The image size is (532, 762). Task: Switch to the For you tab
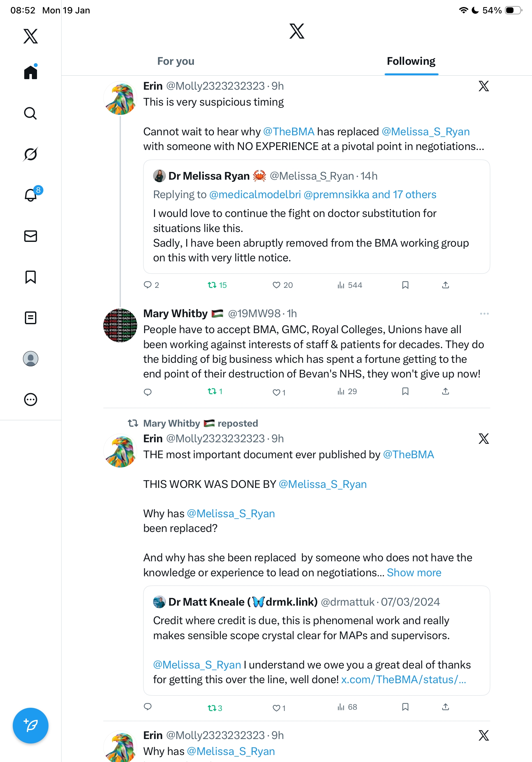click(x=176, y=61)
